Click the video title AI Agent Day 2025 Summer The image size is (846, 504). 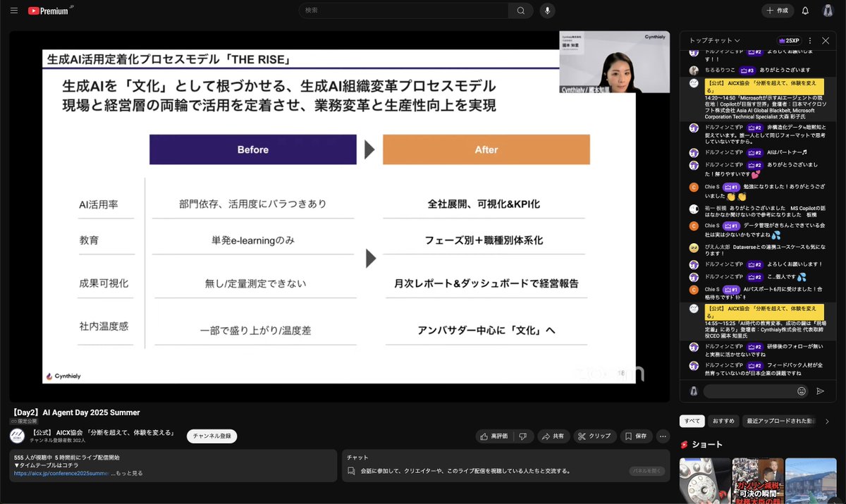click(x=75, y=412)
